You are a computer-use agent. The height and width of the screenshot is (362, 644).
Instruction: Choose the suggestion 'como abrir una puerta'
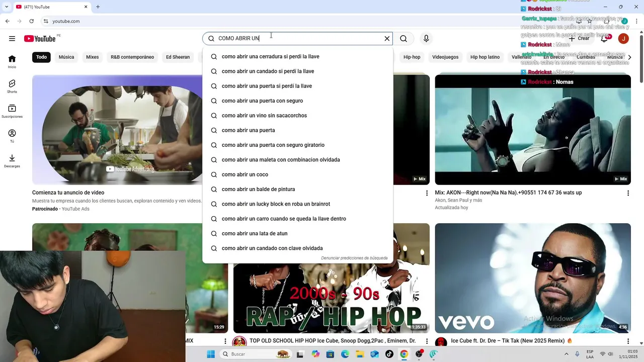[298, 130]
